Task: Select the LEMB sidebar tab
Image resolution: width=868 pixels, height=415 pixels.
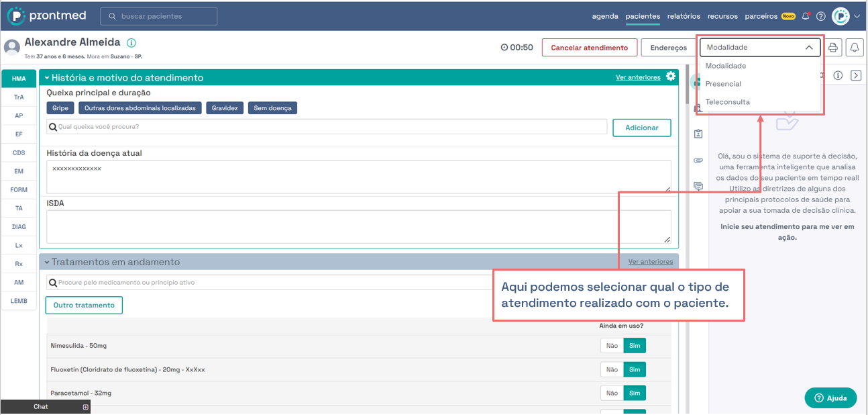Action: 19,301
